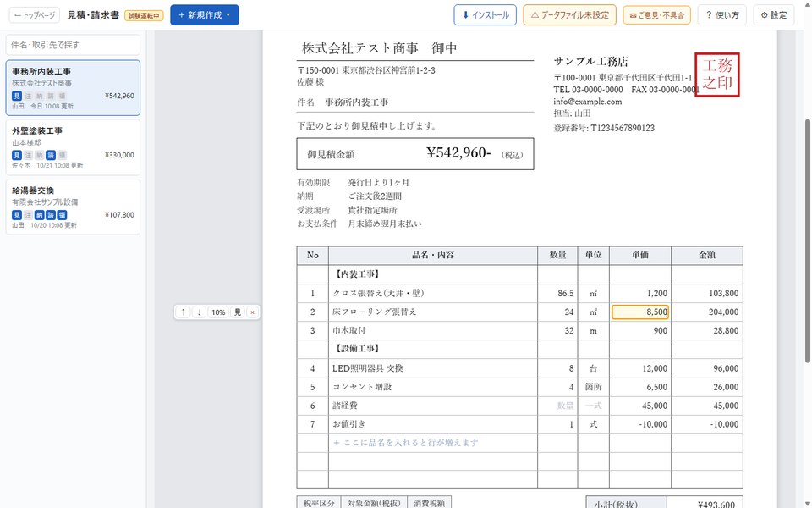812x508 pixels.
Task: Click the 注 badge on 給湯器交換 card
Action: tap(28, 214)
